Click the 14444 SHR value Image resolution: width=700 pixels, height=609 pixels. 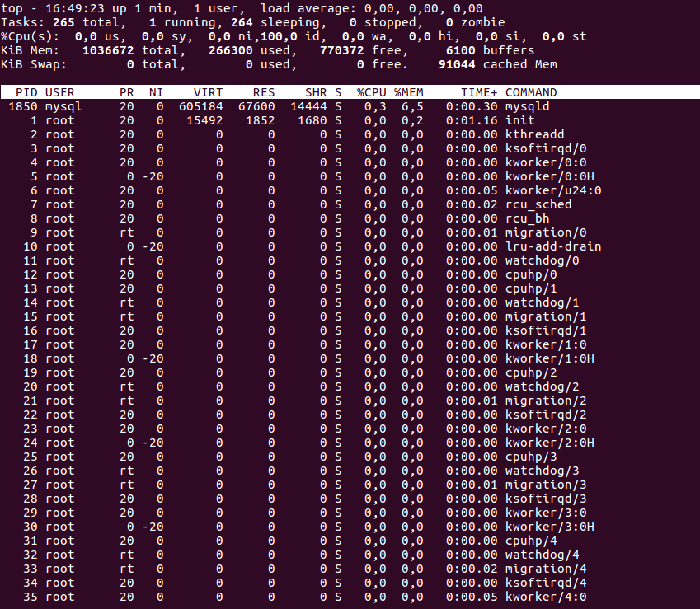coord(308,106)
